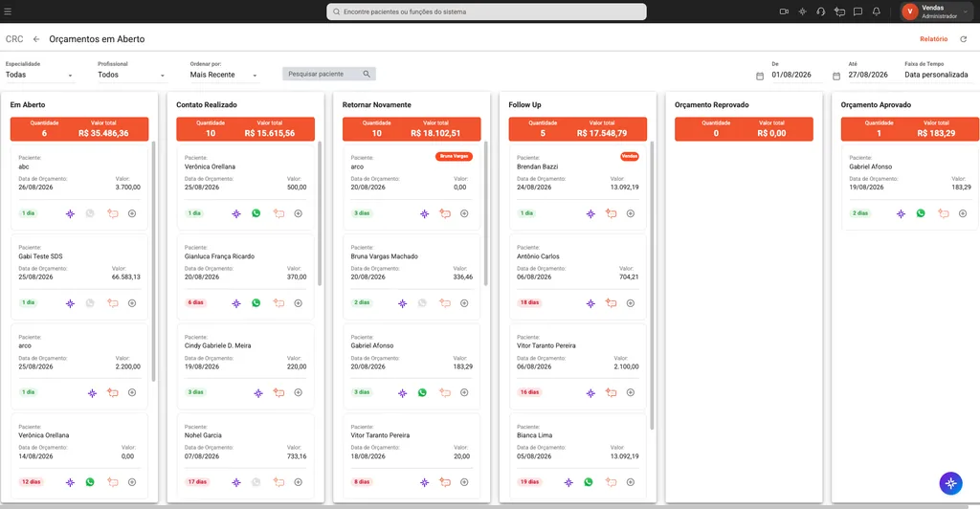Open the headset support icon
This screenshot has height=509, width=980.
[820, 11]
